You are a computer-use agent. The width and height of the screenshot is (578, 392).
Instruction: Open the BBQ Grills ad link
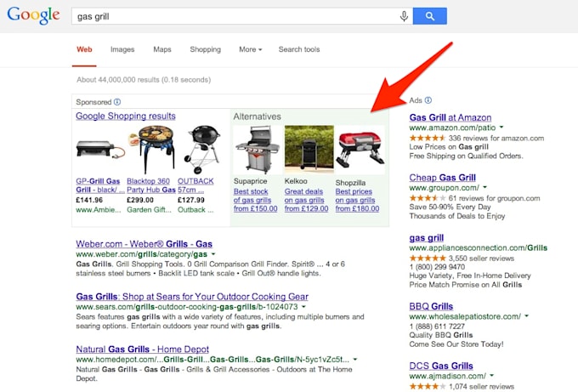431,306
